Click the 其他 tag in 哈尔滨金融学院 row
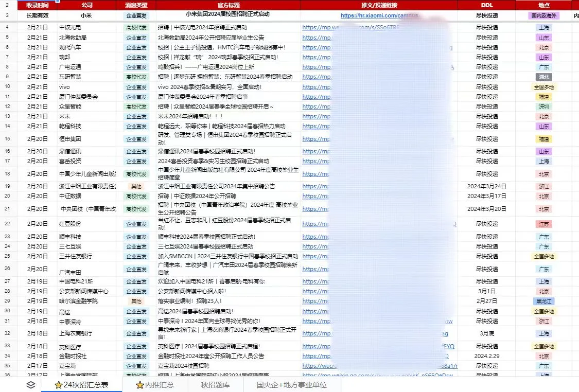This screenshot has width=579, height=392. tap(136, 301)
